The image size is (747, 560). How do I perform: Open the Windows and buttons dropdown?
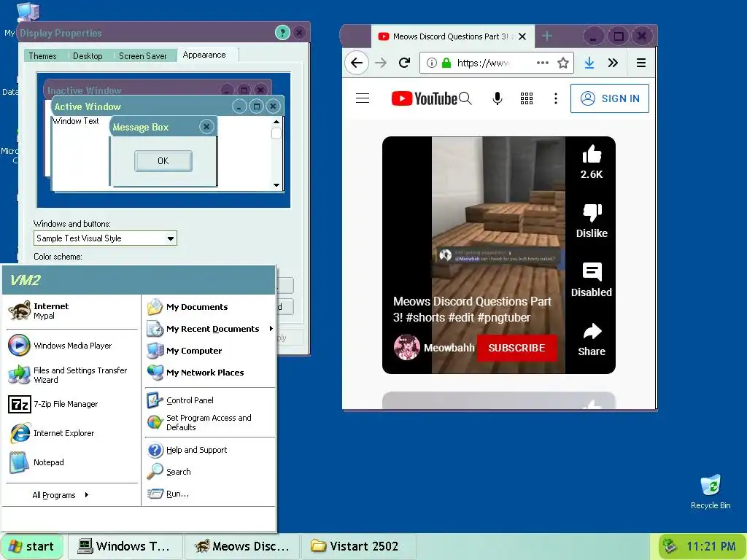coord(171,238)
